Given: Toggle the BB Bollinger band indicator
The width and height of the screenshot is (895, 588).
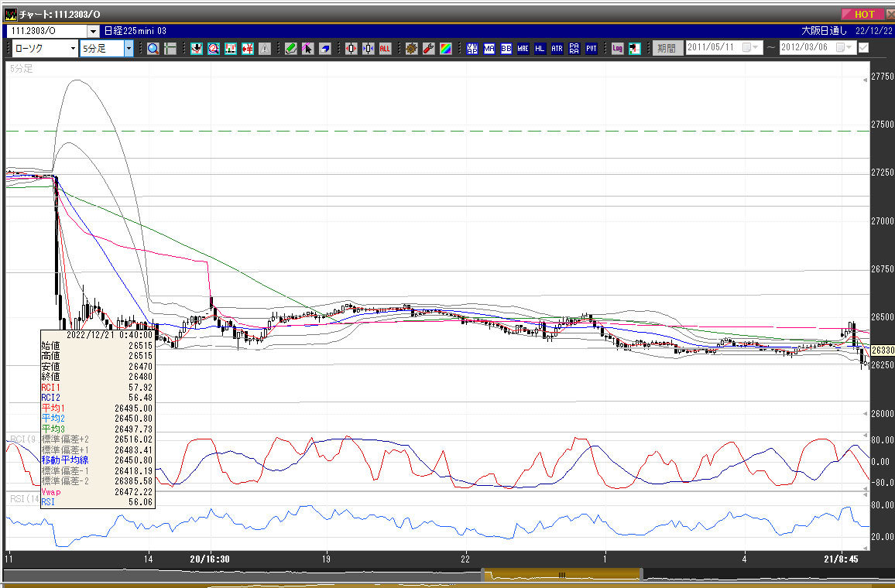Looking at the screenshot, I should 506,49.
